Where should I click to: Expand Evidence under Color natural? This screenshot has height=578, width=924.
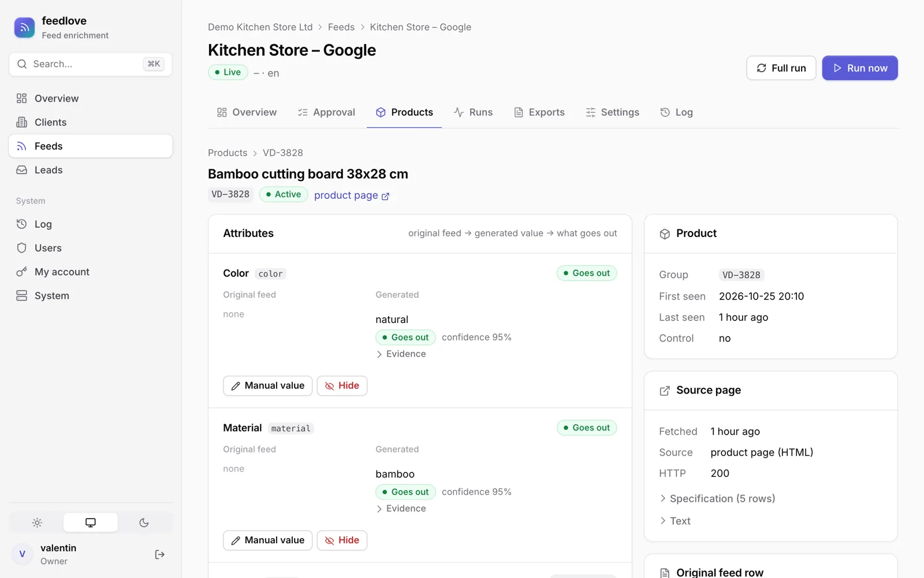click(401, 354)
